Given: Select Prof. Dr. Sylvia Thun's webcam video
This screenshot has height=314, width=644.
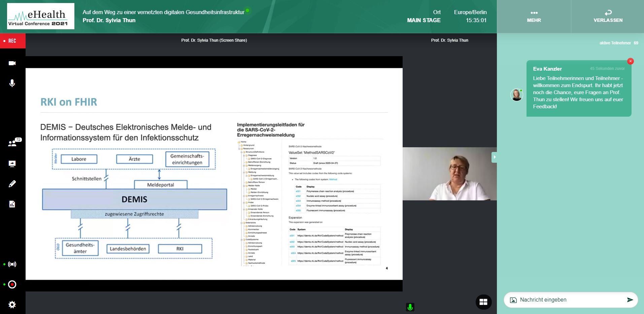Looking at the screenshot, I should pyautogui.click(x=450, y=174).
